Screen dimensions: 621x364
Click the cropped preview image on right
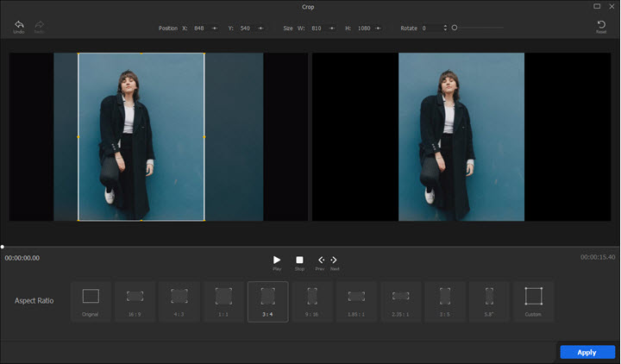coord(461,136)
